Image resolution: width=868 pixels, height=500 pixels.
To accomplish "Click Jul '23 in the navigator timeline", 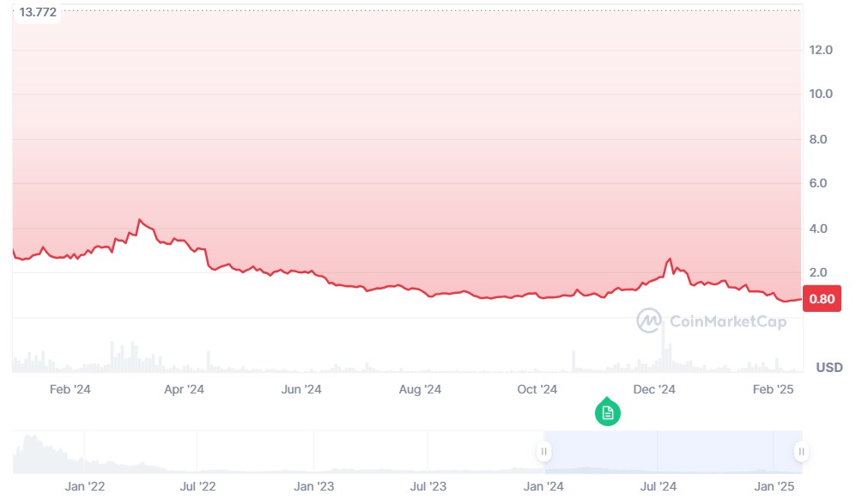I will tap(428, 486).
